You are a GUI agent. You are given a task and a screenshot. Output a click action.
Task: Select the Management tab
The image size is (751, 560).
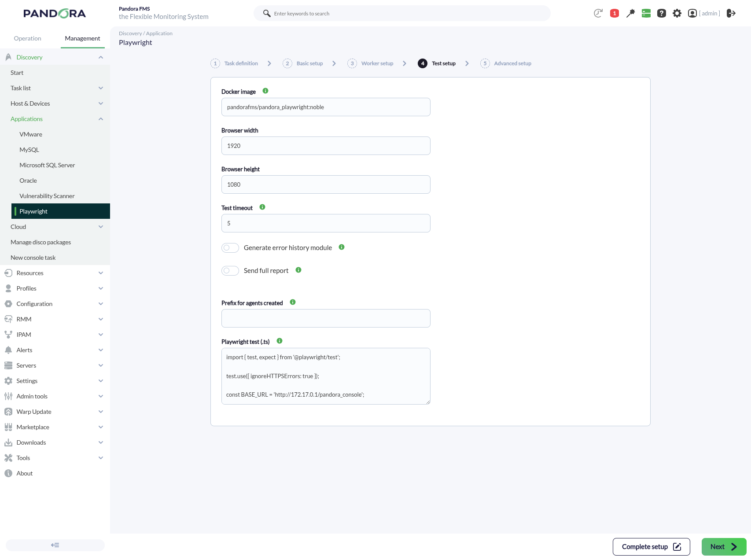click(x=82, y=38)
